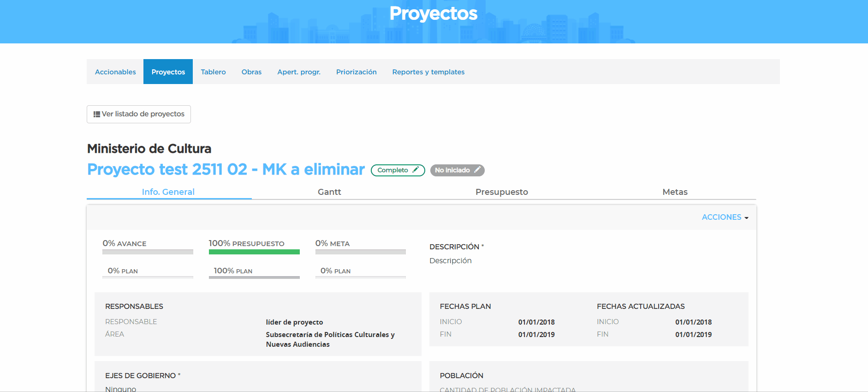868x392 pixels.
Task: Navigate to the Obras section
Action: 251,72
